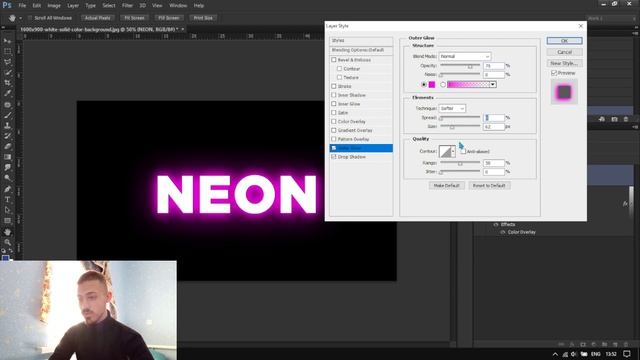
Task: Click Make Default button
Action: pos(447,186)
